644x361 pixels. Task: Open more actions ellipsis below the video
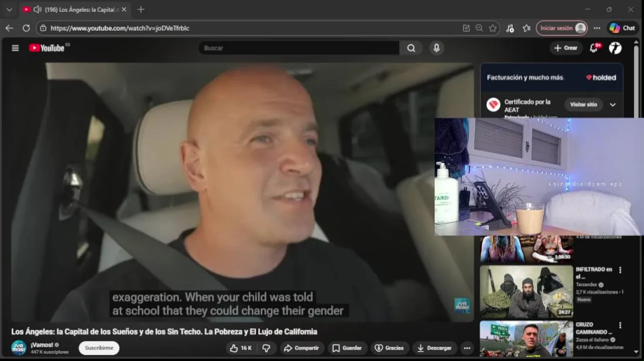click(467, 348)
